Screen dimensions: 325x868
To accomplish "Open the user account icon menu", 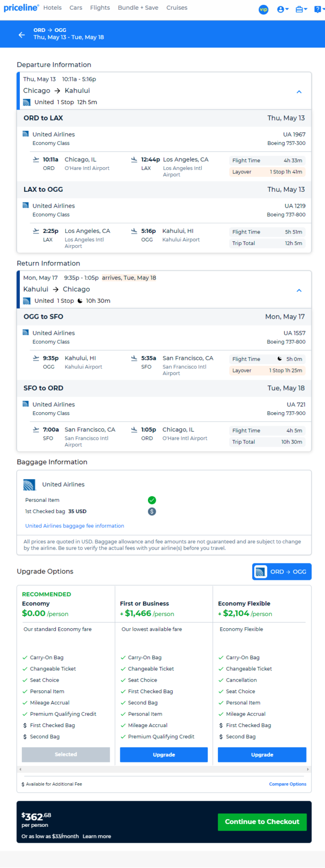I will tap(283, 9).
